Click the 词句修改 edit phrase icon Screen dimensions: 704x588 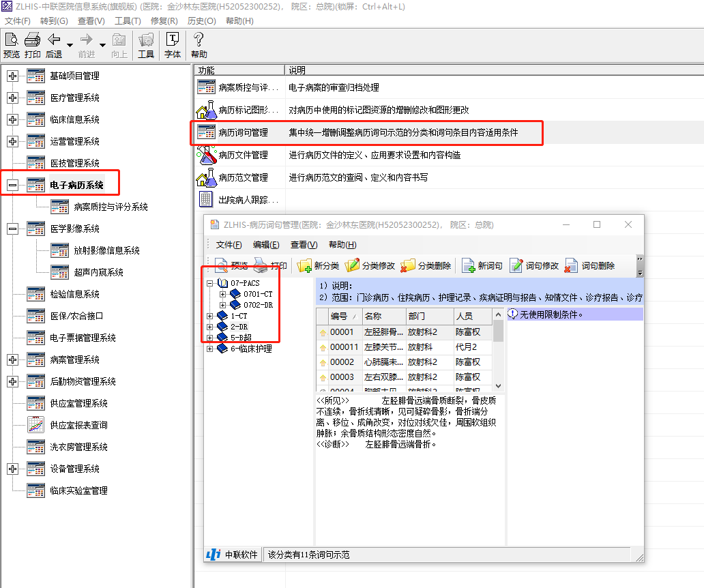click(516, 266)
